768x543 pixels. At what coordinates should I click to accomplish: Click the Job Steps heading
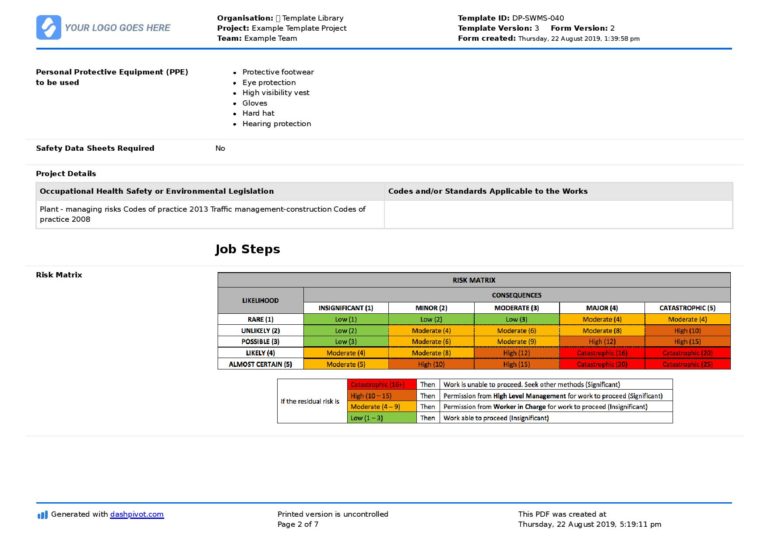(x=247, y=249)
